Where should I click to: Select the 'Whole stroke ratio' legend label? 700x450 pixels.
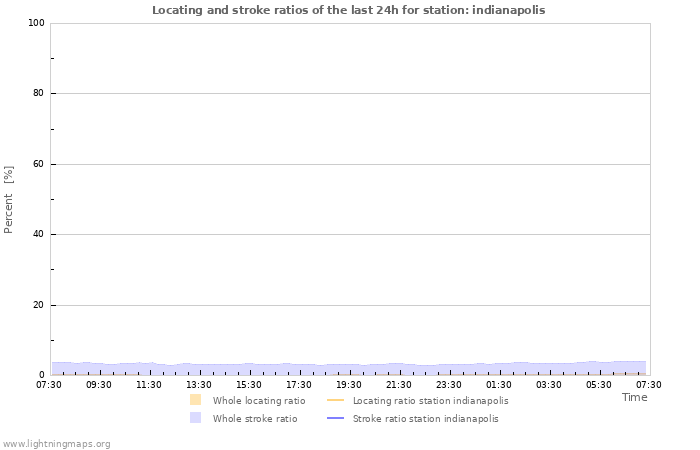255,419
